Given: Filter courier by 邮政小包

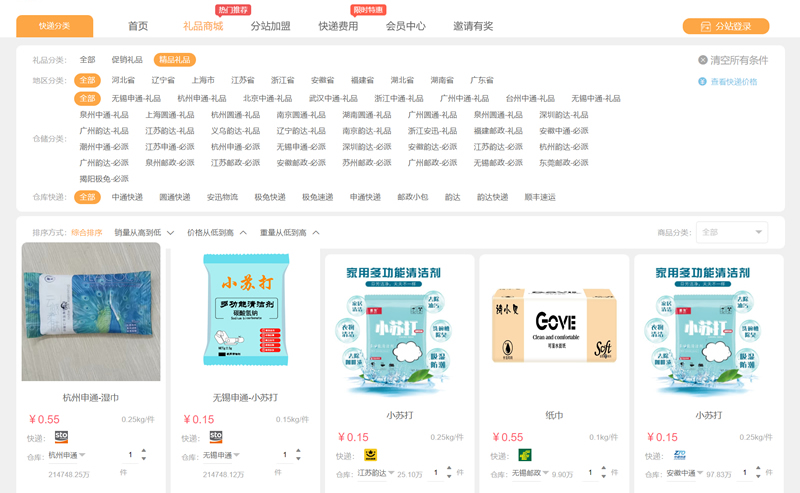Looking at the screenshot, I should 413,197.
